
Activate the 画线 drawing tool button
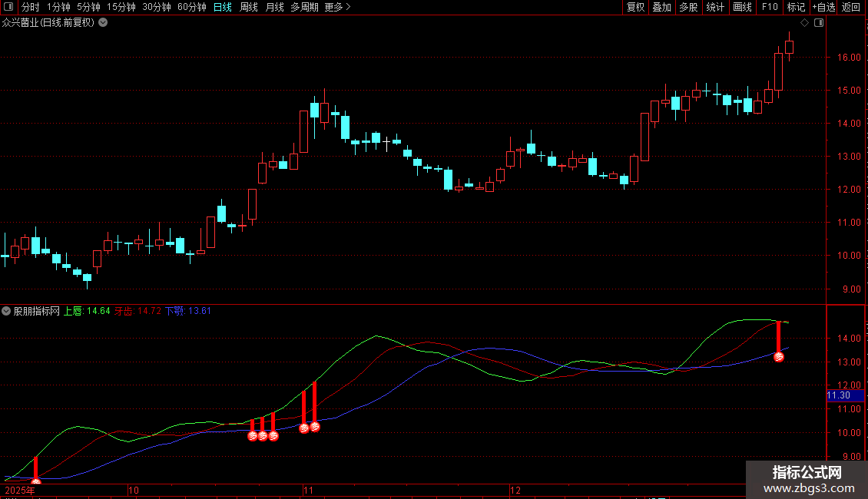(742, 7)
